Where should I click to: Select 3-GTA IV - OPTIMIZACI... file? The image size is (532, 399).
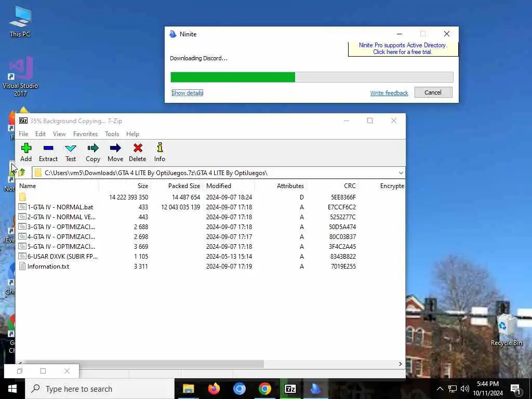click(210, 227)
